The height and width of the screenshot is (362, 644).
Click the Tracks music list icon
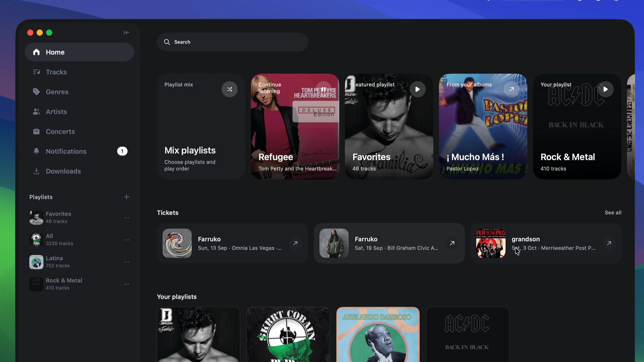36,72
